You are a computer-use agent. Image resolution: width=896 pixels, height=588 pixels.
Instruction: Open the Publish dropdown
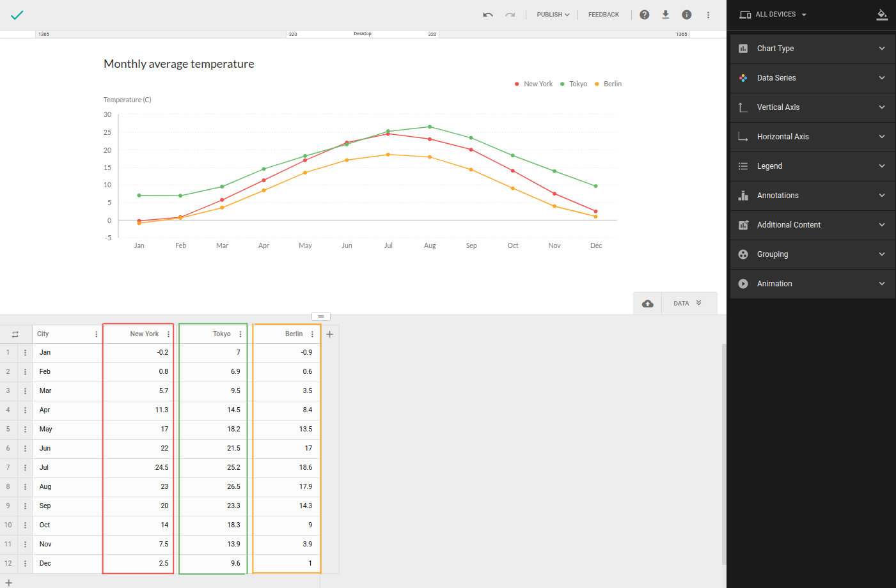click(x=553, y=15)
